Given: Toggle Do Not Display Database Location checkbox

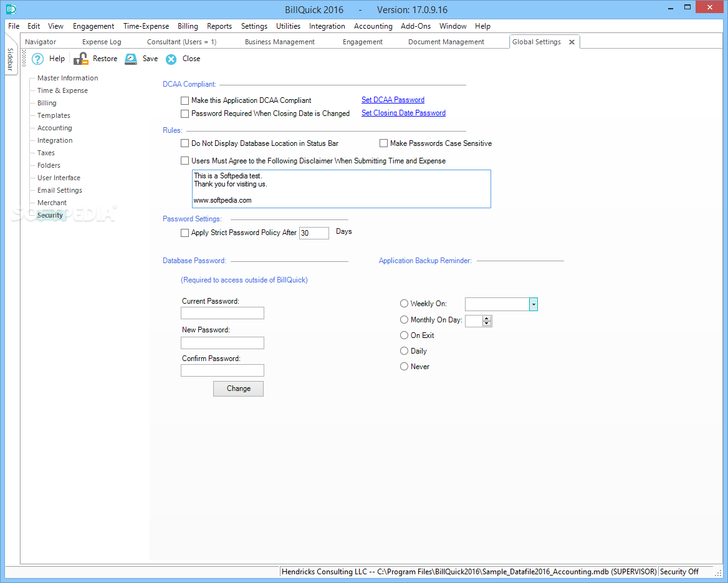Looking at the screenshot, I should [x=184, y=143].
